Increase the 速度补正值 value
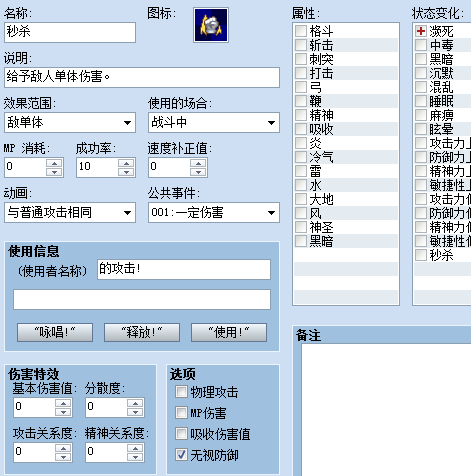The width and height of the screenshot is (471, 476). [x=198, y=163]
